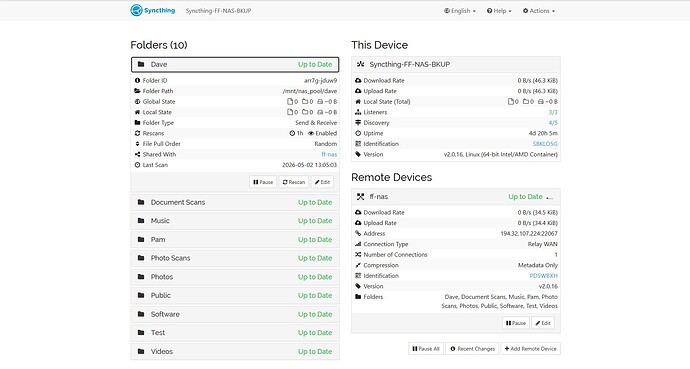Click the ff-nas Address link icon
Image resolution: width=690 pixels, height=369 pixels.
point(358,234)
